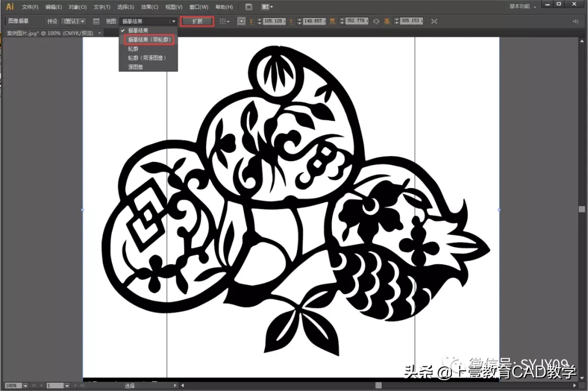Click the 高 height label
588x391 pixels.
tap(387, 21)
